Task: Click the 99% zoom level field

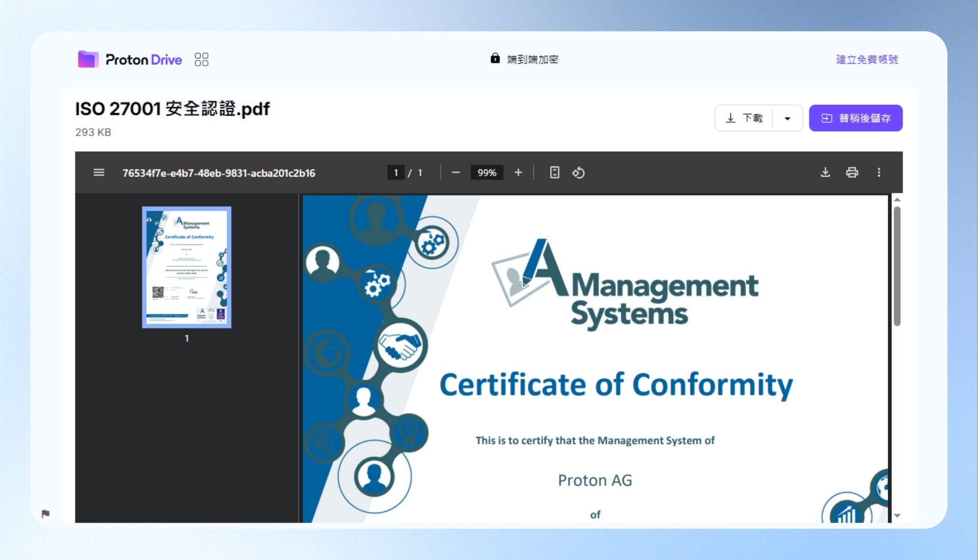Action: (486, 173)
